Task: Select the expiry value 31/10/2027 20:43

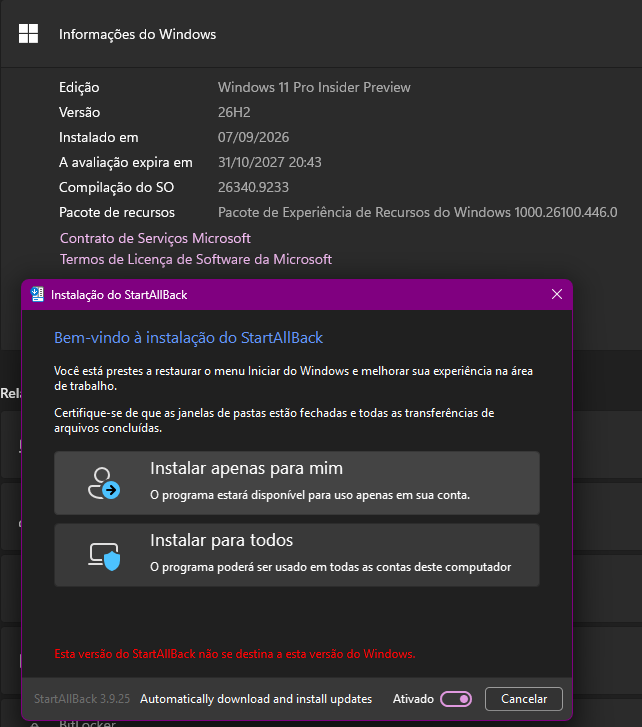Action: tap(270, 162)
